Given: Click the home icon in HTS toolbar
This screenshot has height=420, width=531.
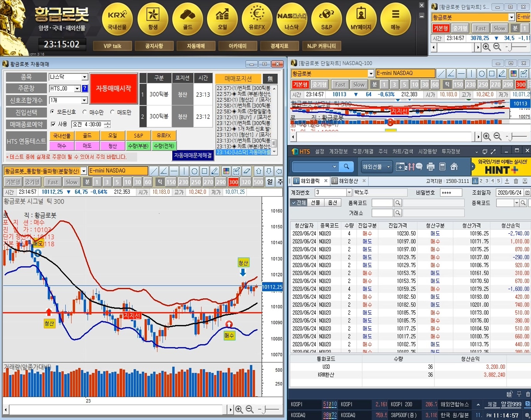Looking at the screenshot, I should point(454,167).
